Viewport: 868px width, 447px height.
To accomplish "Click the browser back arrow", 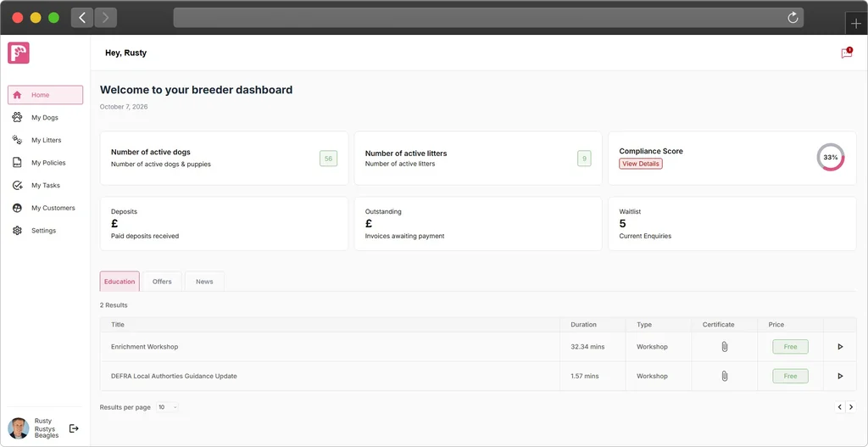I will pos(82,18).
